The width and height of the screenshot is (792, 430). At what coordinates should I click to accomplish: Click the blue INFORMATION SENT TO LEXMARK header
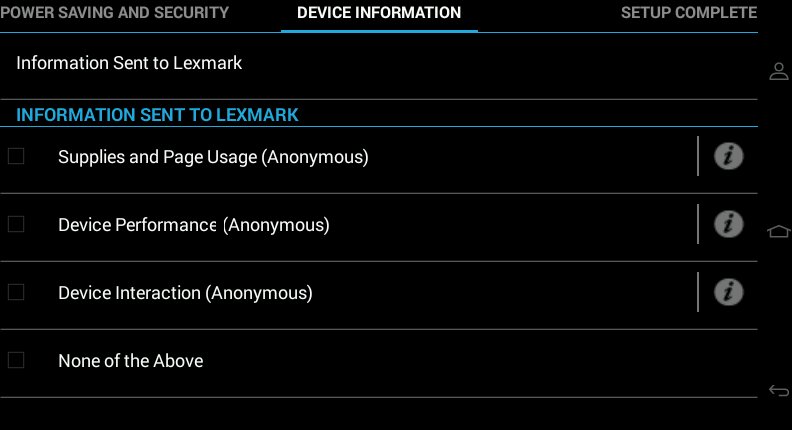tap(157, 115)
